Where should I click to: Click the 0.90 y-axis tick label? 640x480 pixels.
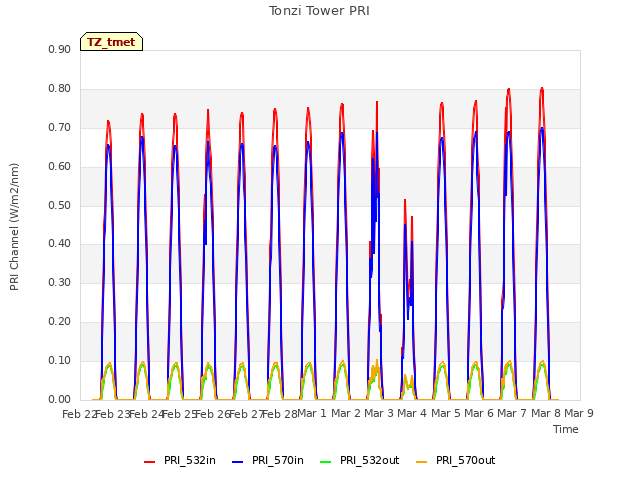(x=59, y=49)
